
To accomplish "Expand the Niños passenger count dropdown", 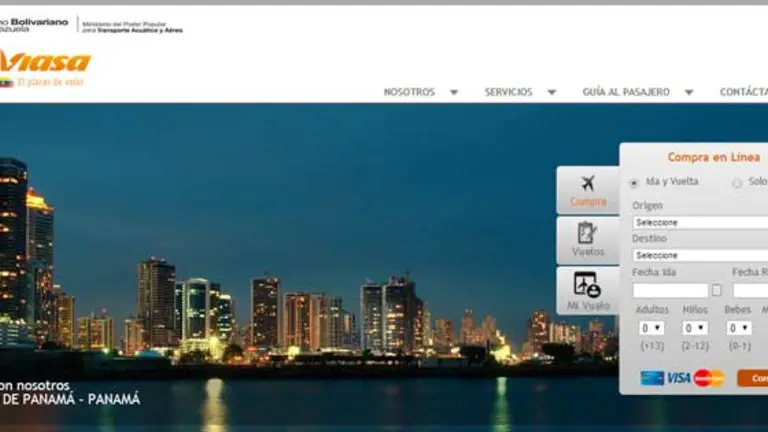I will 694,328.
